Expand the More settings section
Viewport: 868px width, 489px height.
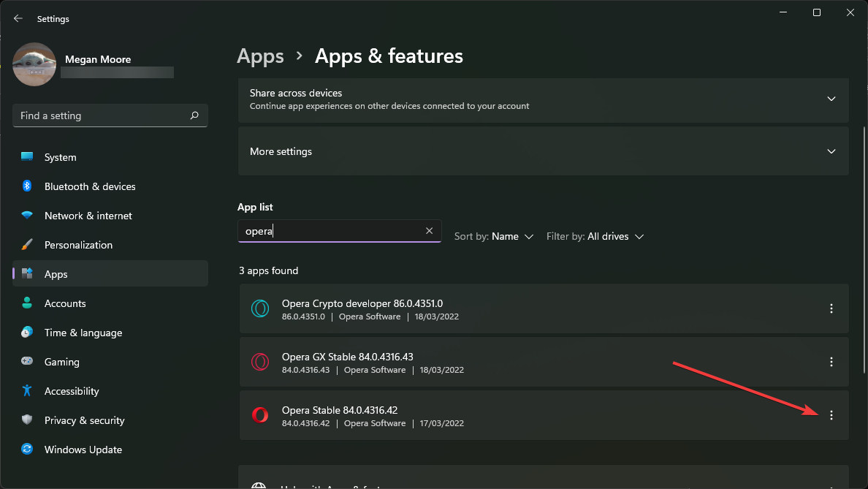coord(543,151)
